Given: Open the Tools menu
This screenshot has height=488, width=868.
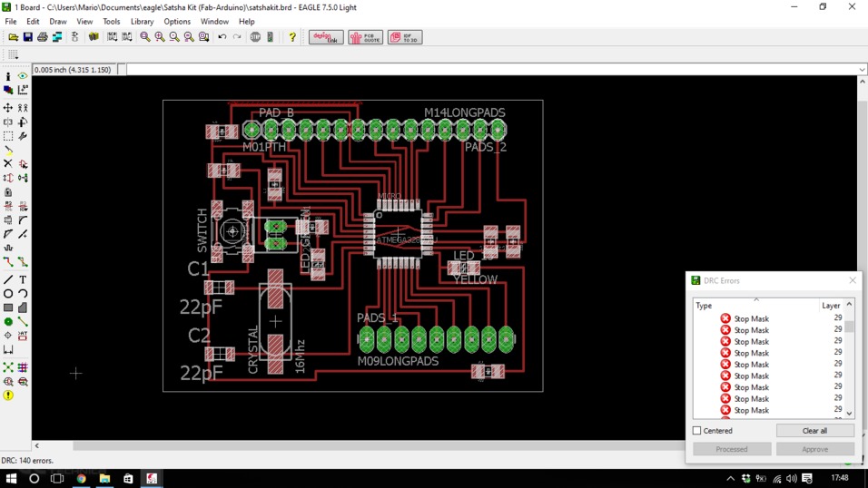Looking at the screenshot, I should pyautogui.click(x=112, y=22).
